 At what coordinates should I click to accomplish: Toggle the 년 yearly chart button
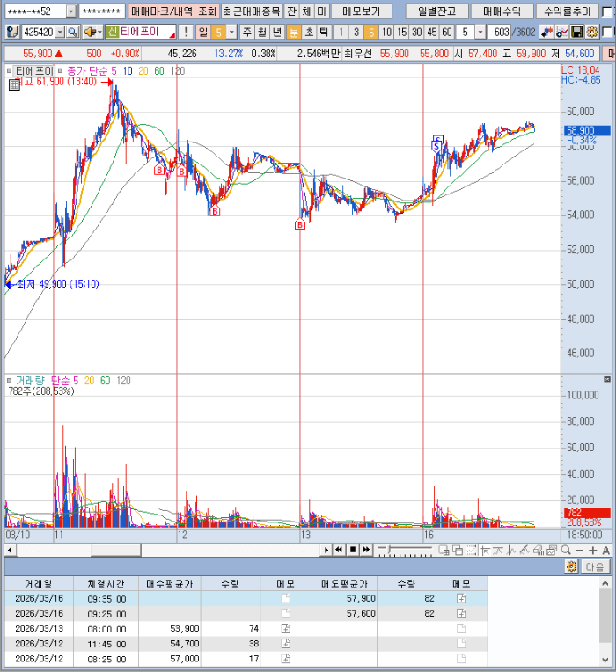pyautogui.click(x=277, y=32)
